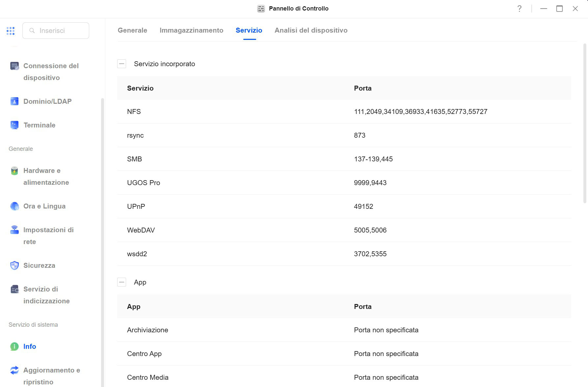This screenshot has width=588, height=387.
Task: Collapse the Servizio incorporato section
Action: pyautogui.click(x=122, y=64)
